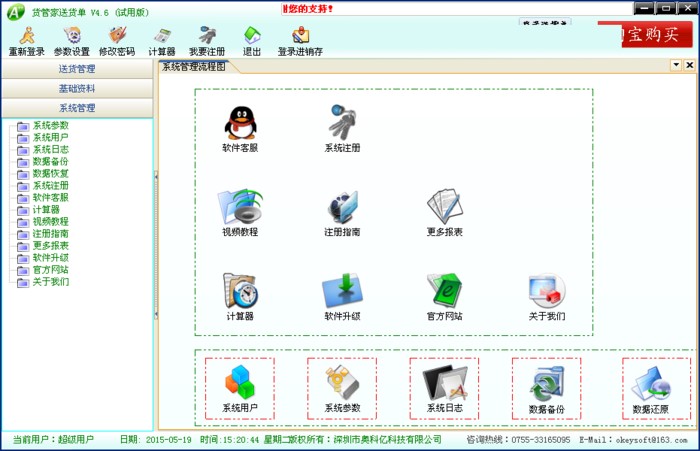The width and height of the screenshot is (700, 451).
Task: Select 数据恢复 in the sidebar tree
Action: pos(50,174)
